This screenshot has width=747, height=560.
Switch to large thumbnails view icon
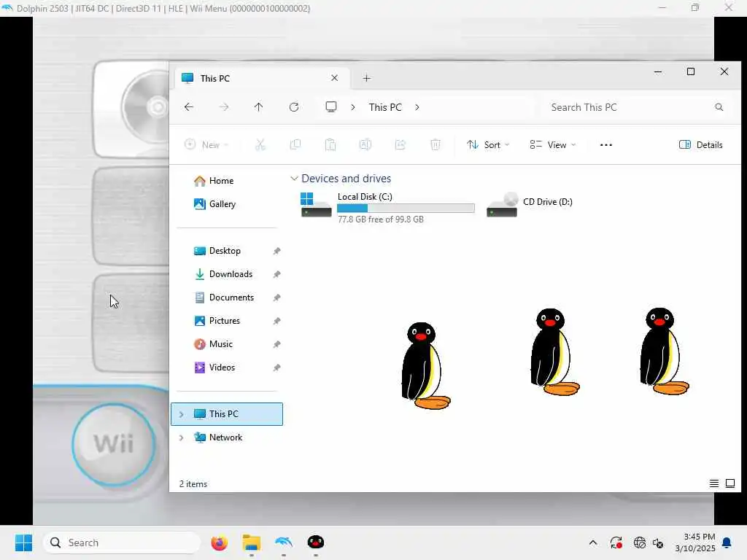tap(729, 484)
